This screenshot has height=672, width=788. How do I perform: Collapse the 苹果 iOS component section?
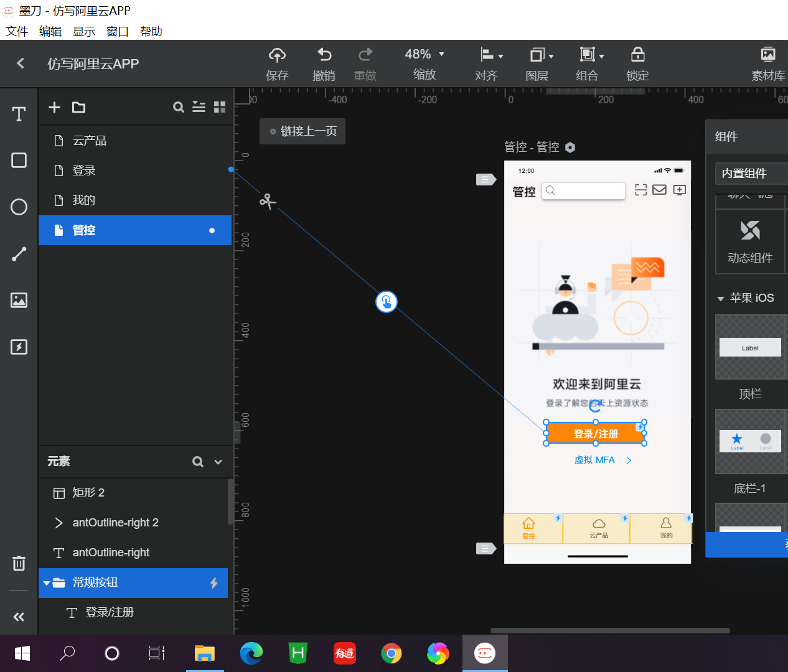click(721, 299)
